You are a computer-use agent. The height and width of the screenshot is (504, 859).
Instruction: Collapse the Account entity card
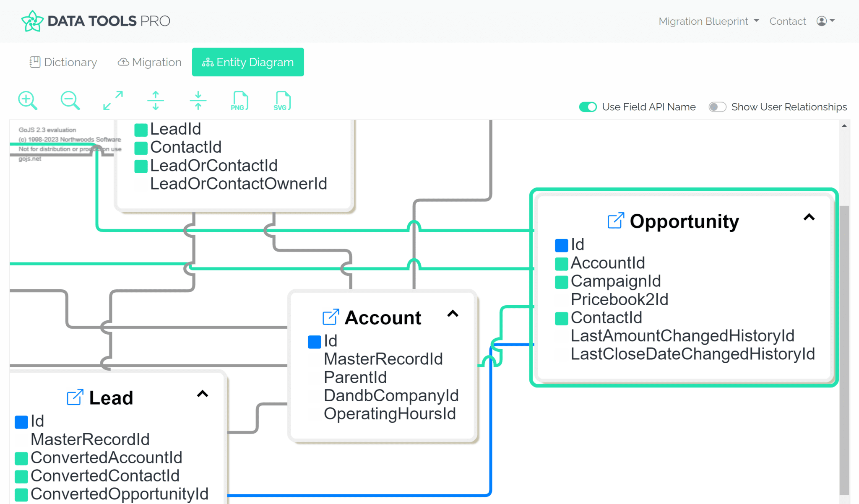pyautogui.click(x=453, y=314)
